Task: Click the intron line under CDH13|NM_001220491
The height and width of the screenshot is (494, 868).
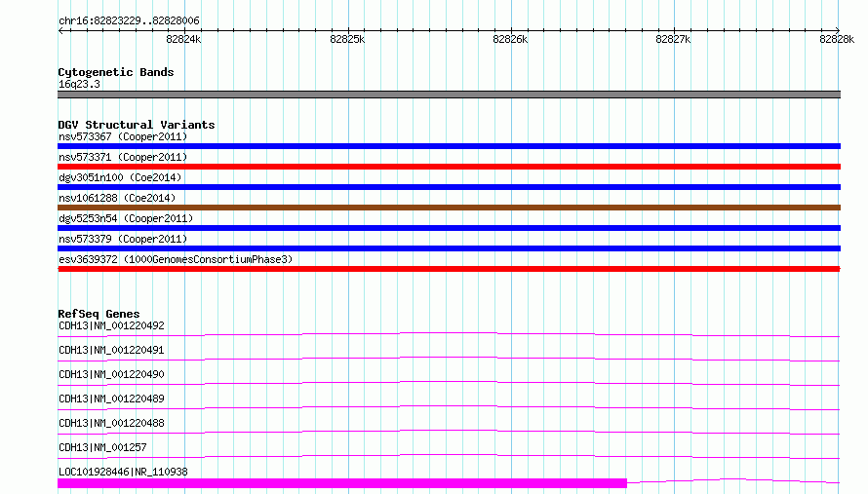Action: click(x=449, y=359)
